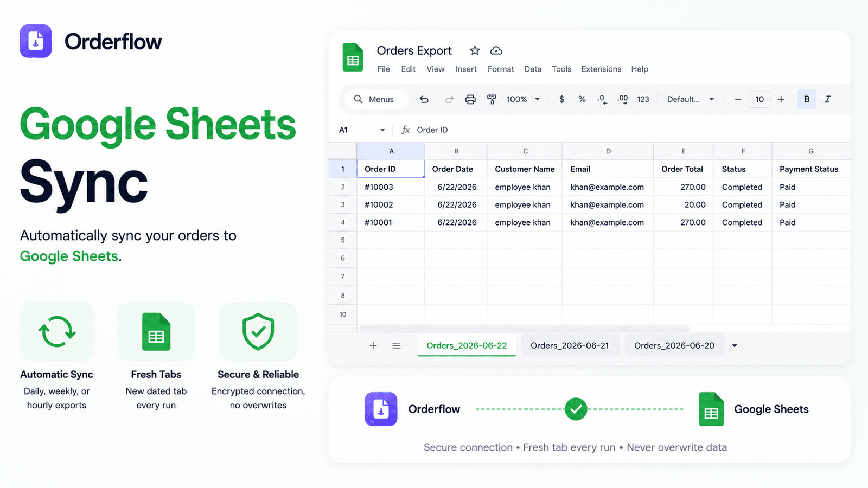The width and height of the screenshot is (868, 488).
Task: Open the File menu
Action: coord(384,69)
